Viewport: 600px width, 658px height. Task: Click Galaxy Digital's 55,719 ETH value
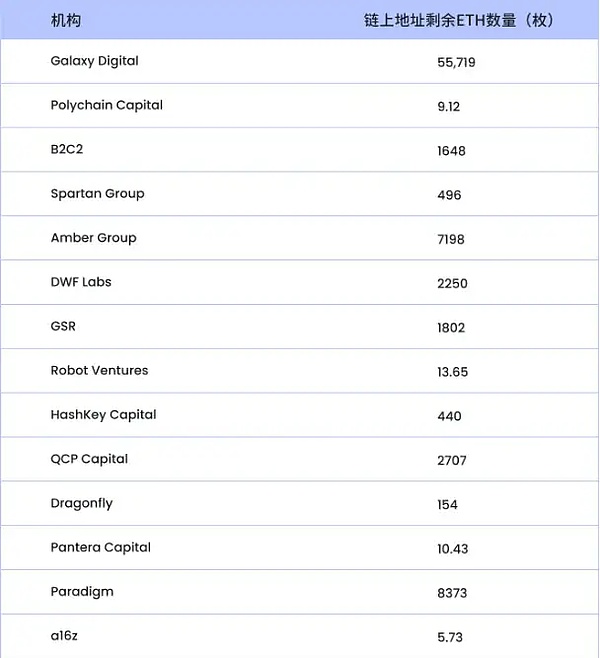pos(456,62)
